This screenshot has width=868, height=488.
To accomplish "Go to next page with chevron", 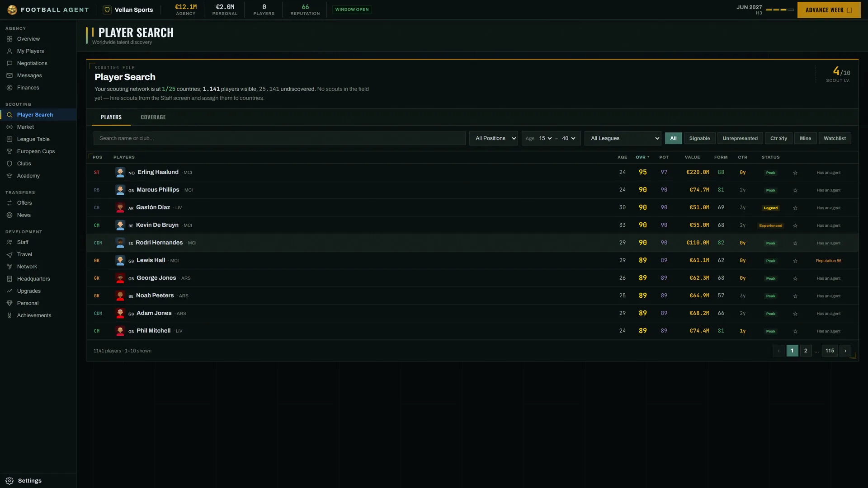I will [x=845, y=351].
